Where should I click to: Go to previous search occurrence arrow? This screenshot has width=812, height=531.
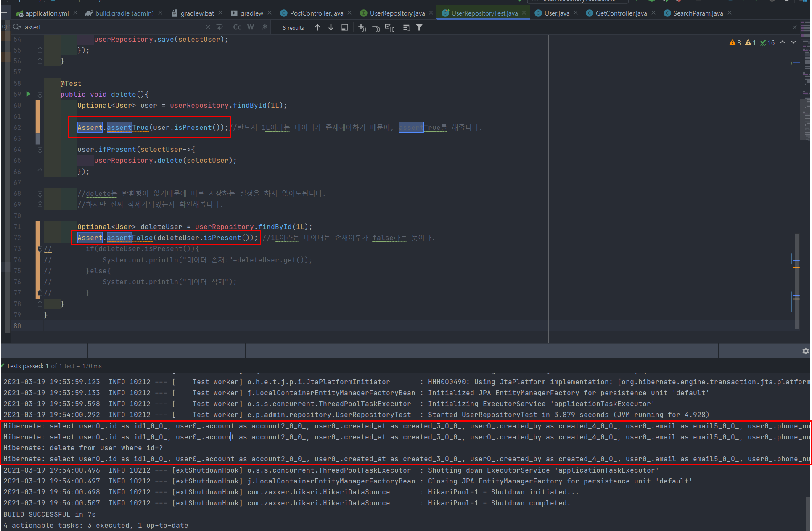(x=317, y=27)
